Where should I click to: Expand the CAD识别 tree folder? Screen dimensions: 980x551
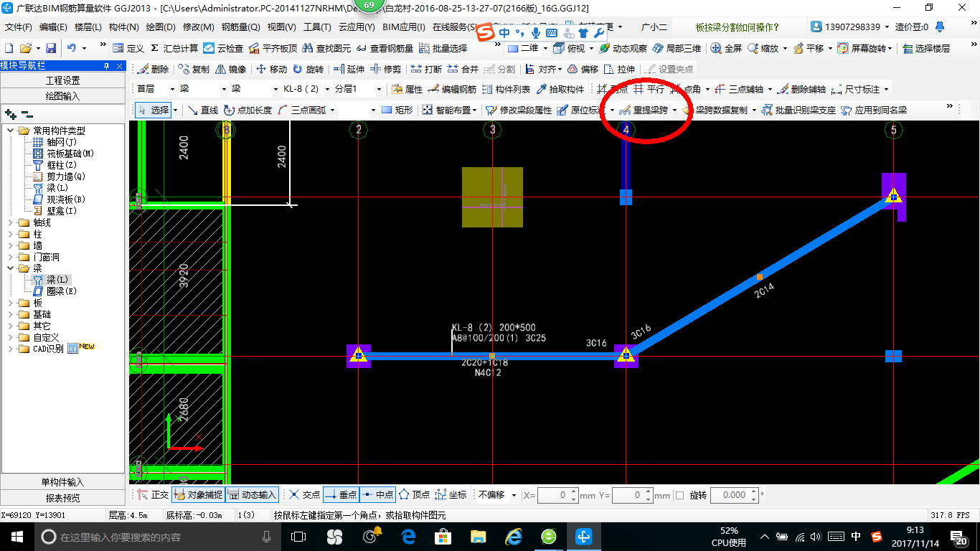pos(11,349)
